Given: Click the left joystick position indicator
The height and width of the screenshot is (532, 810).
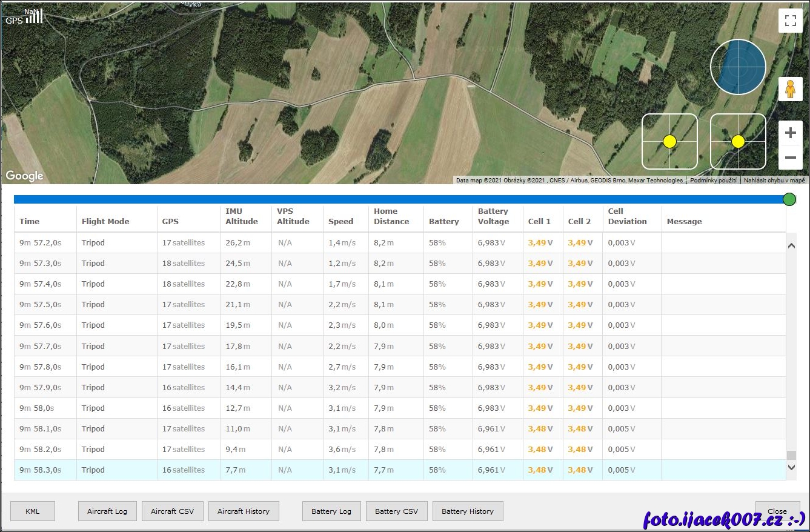Looking at the screenshot, I should 669,141.
